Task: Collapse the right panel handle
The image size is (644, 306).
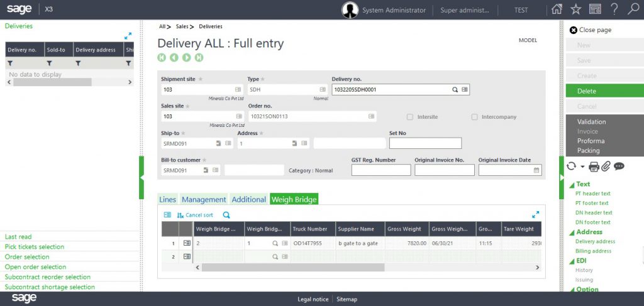Action: click(x=562, y=178)
